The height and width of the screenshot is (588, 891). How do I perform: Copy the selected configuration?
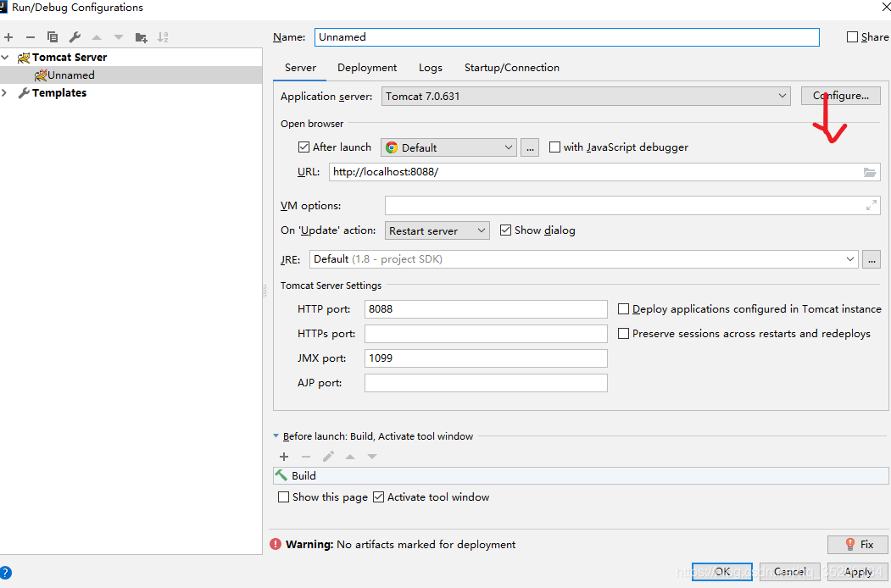click(53, 37)
